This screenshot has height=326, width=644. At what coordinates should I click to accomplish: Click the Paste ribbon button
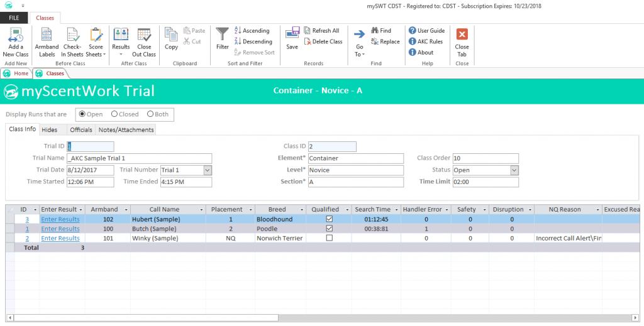point(194,30)
